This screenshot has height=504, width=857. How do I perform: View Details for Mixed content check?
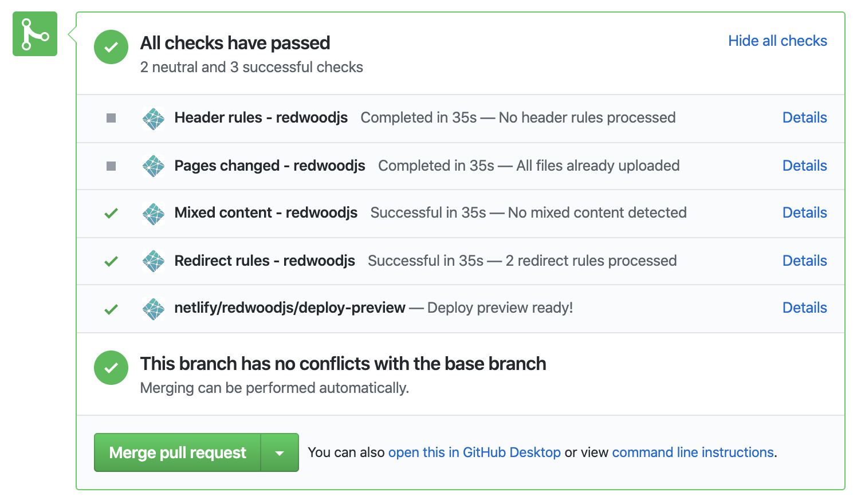(804, 213)
